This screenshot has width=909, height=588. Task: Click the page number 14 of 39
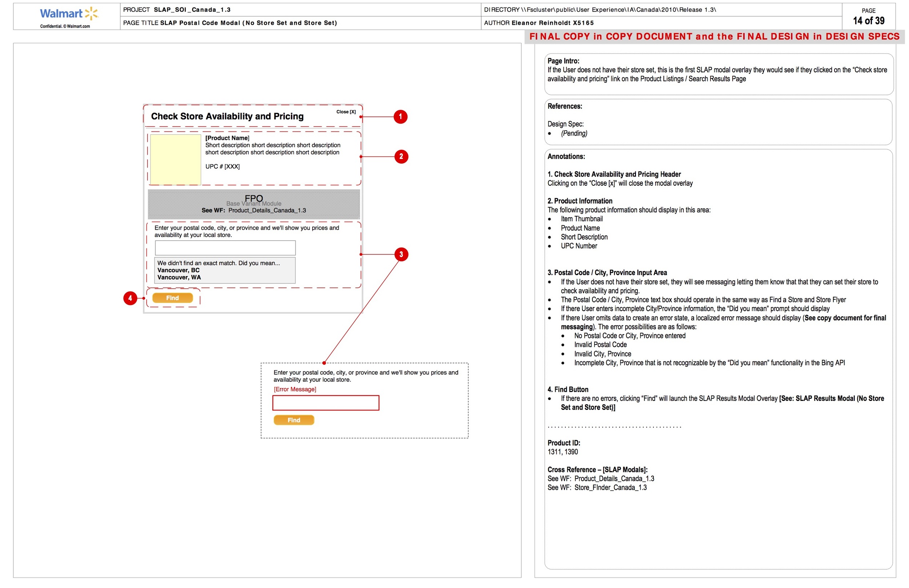pyautogui.click(x=869, y=21)
